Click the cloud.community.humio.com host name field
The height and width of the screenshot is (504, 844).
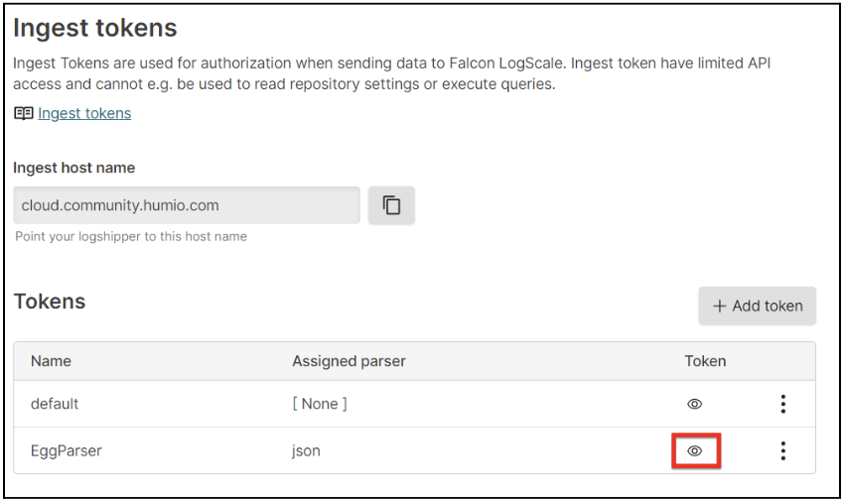pos(187,205)
